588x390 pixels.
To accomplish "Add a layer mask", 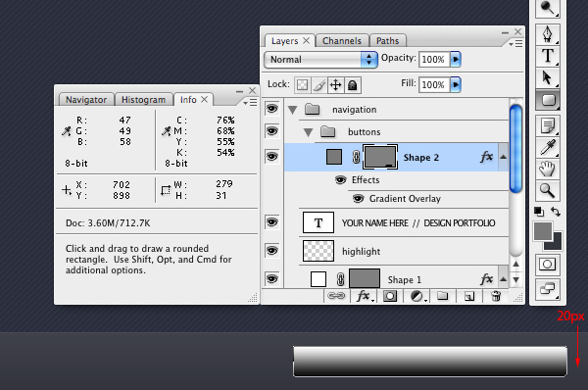I will coord(390,296).
